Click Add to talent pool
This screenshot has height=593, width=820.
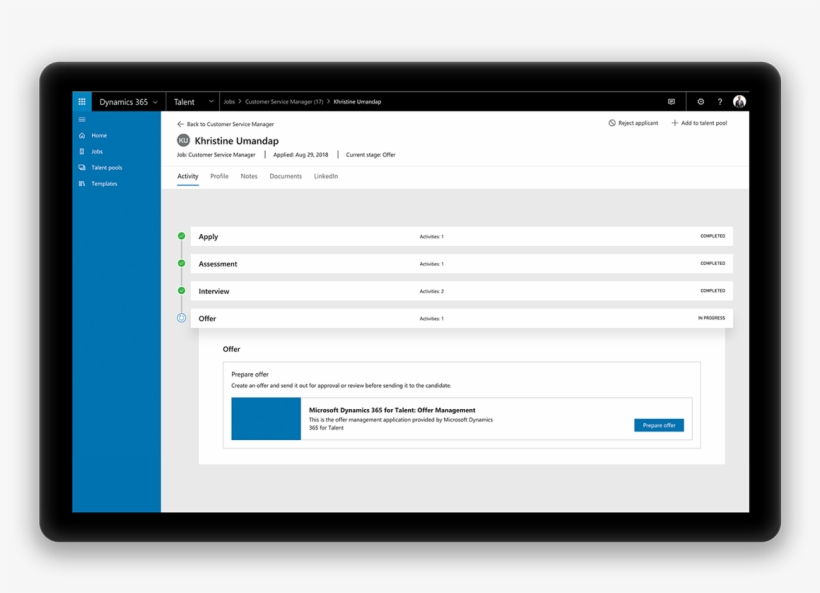(x=699, y=123)
